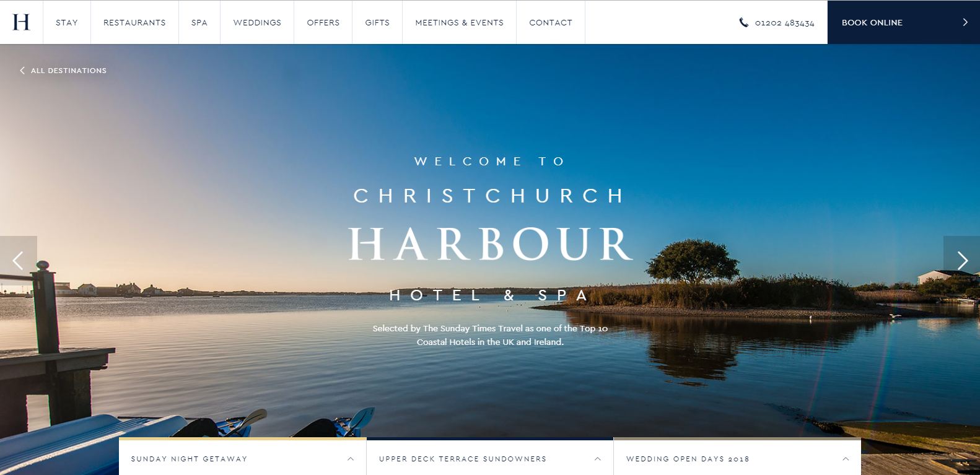Select Spa in the navigation bar

(x=199, y=22)
